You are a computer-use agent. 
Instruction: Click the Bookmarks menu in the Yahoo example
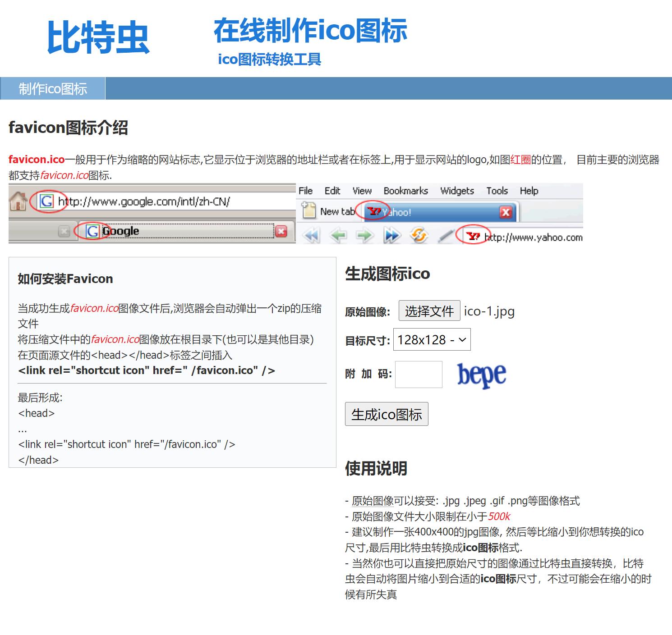405,191
